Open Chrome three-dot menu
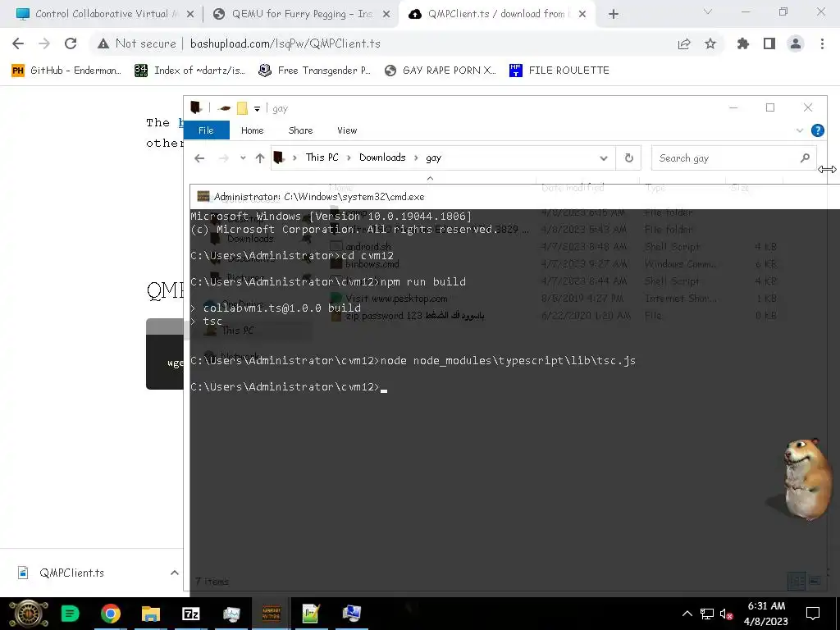Screen dimensions: 840x630 pyautogui.click(x=822, y=44)
